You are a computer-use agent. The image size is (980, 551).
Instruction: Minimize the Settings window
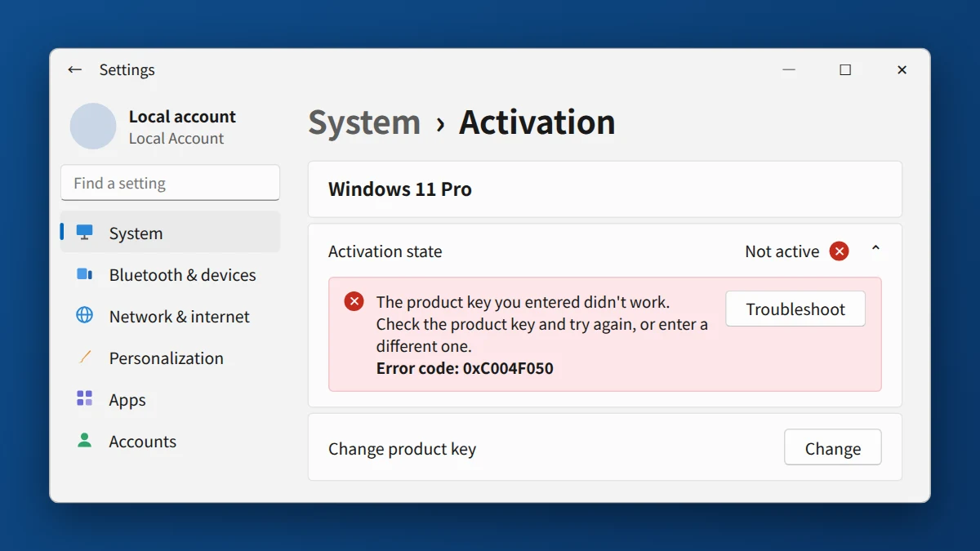click(x=789, y=70)
